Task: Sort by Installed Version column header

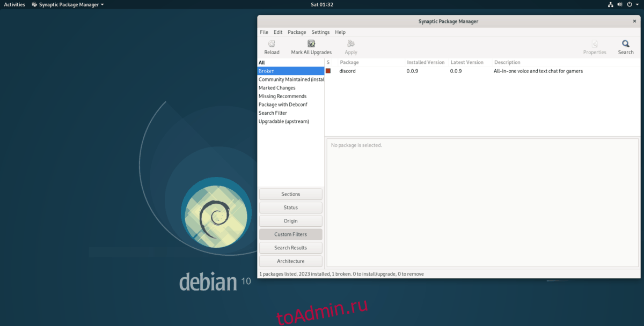Action: coord(426,62)
